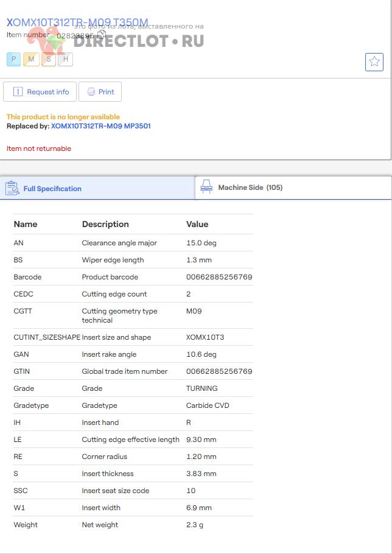
Task: Click the H material badge
Action: [65, 59]
